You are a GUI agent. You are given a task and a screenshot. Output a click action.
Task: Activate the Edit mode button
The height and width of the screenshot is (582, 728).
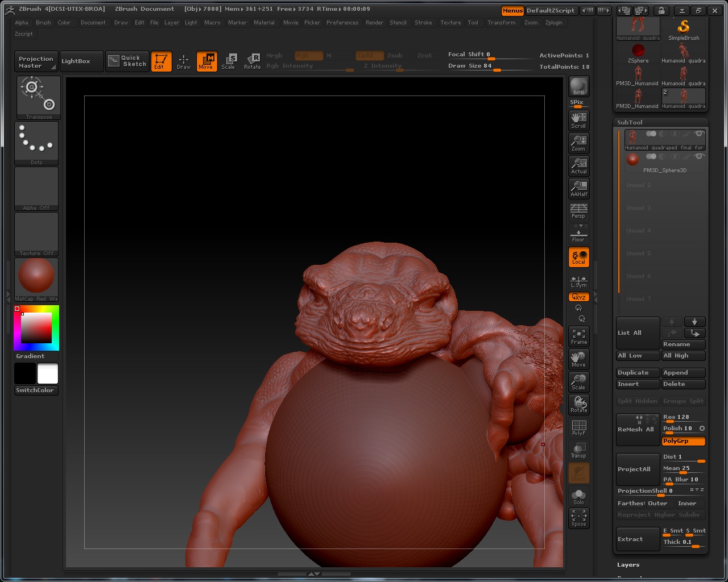tap(161, 61)
